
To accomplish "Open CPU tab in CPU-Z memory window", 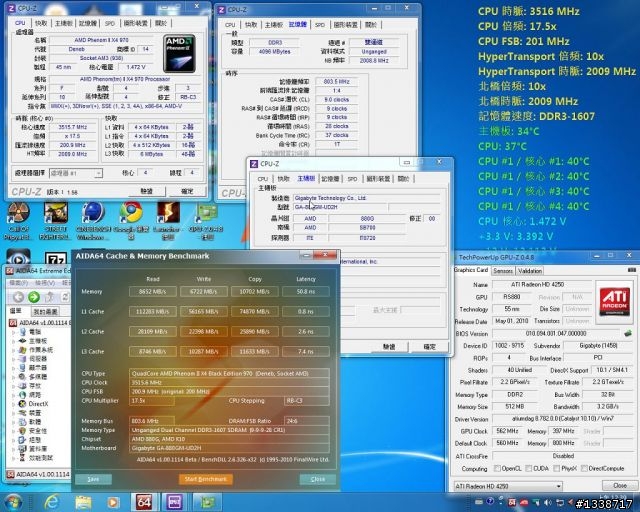I will (x=230, y=25).
